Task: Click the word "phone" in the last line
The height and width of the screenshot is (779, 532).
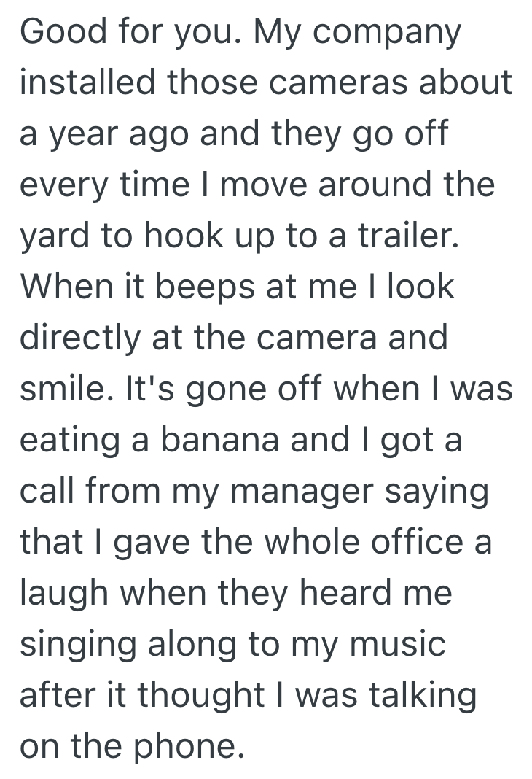Action: click(x=185, y=748)
